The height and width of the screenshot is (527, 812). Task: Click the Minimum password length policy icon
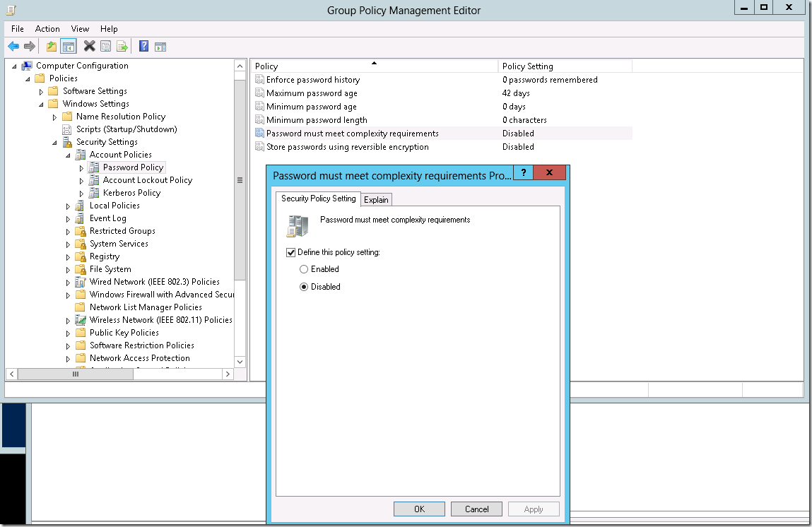click(x=259, y=119)
